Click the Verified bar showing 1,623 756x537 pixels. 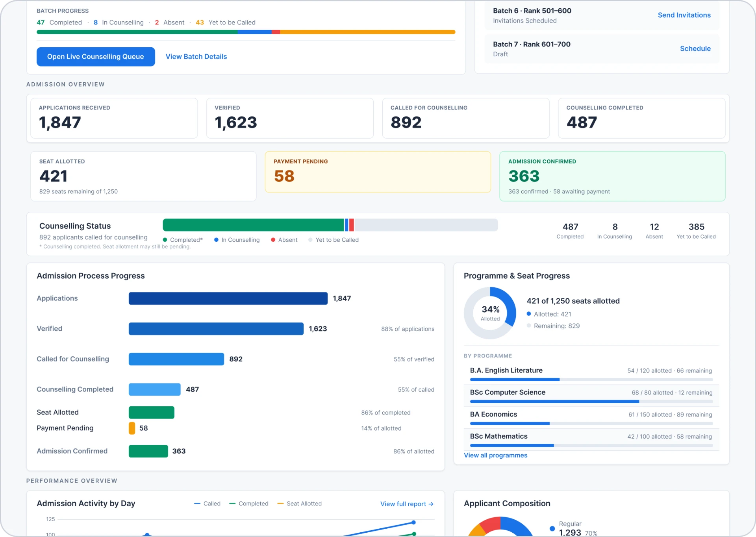216,329
